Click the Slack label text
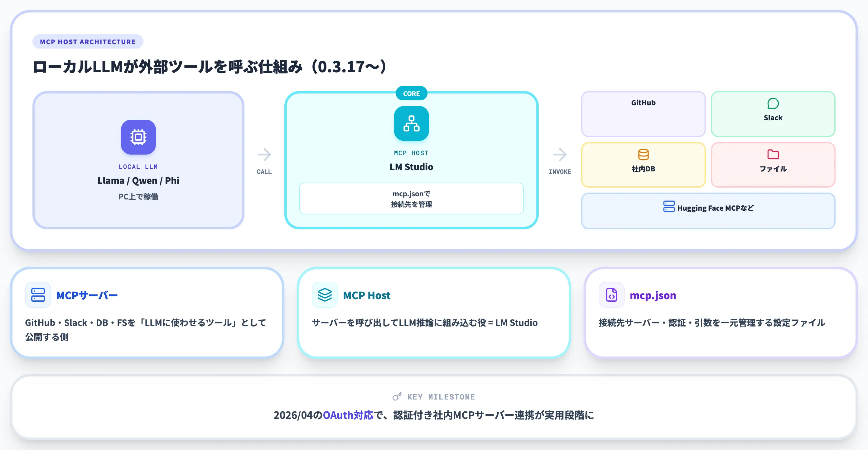This screenshot has height=450, width=868. [x=773, y=117]
